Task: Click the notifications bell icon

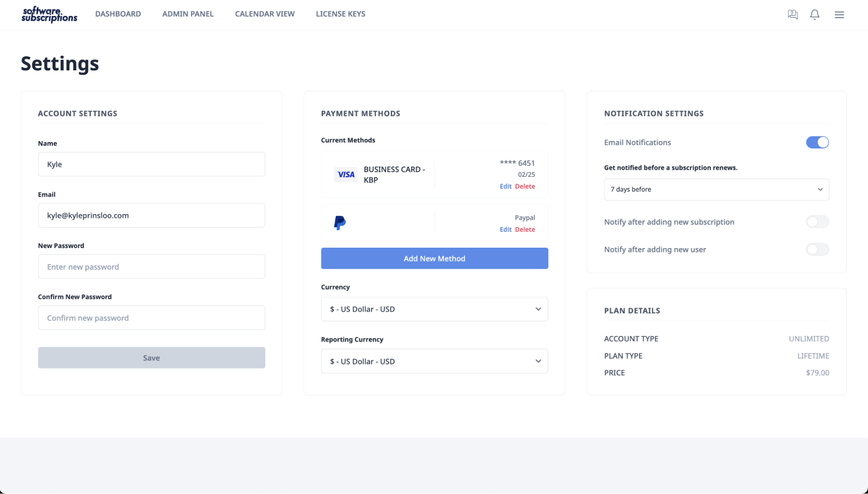Action: 814,14
